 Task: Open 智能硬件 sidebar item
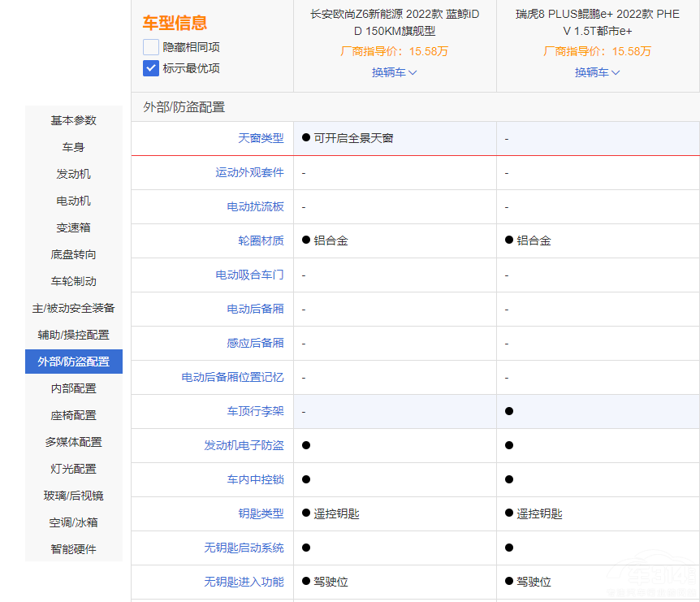click(74, 549)
